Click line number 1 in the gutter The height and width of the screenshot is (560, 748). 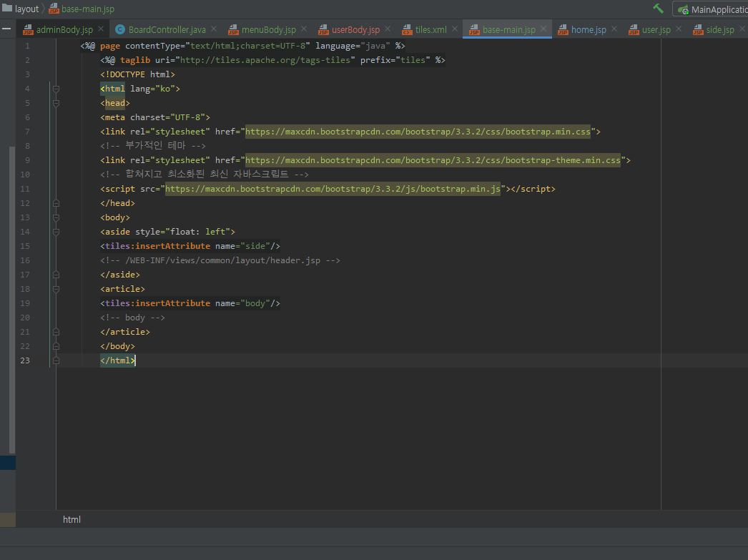tap(27, 46)
